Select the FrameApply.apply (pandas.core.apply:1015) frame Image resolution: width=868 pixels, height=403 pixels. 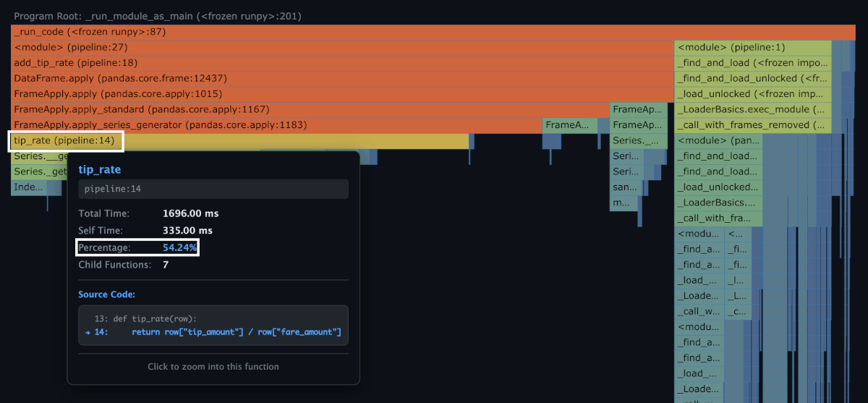click(x=342, y=94)
